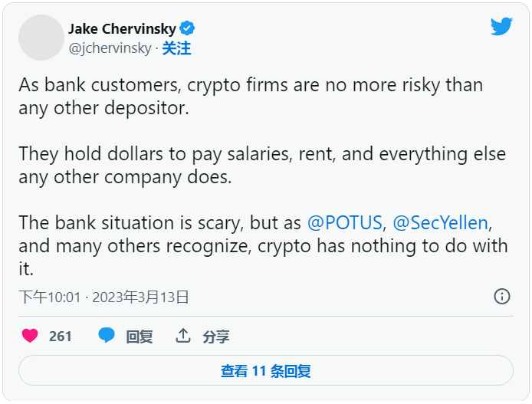Open the @jchervinsky handle link
Screen dimensions: 532x404
click(110, 48)
